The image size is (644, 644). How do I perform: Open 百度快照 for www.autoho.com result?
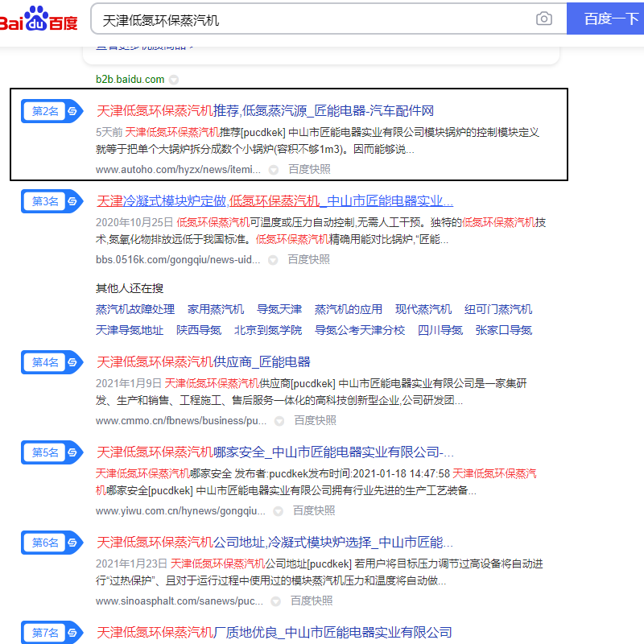pyautogui.click(x=309, y=169)
